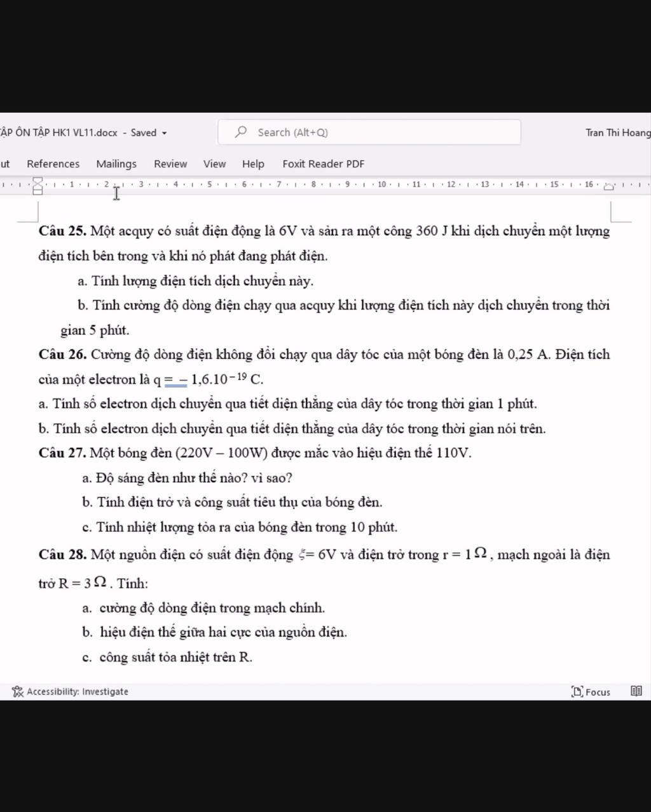Open the Mailings tab
Screen dimensions: 651x812
(116, 164)
